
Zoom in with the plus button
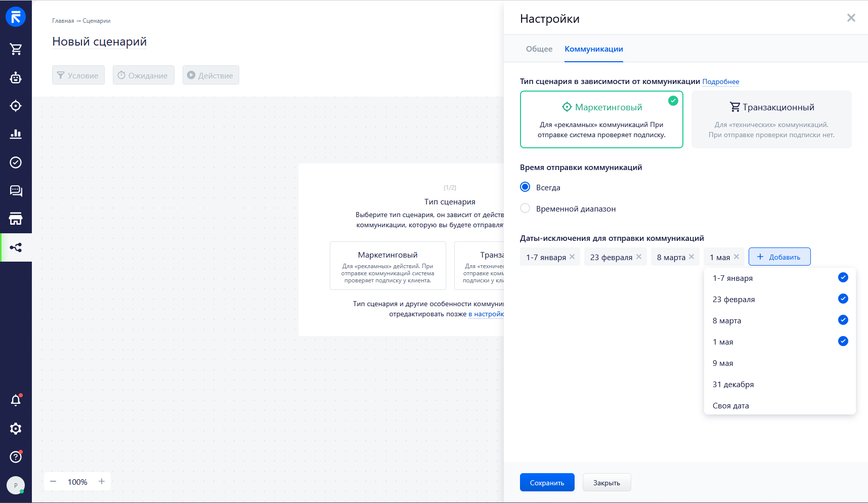(x=102, y=481)
